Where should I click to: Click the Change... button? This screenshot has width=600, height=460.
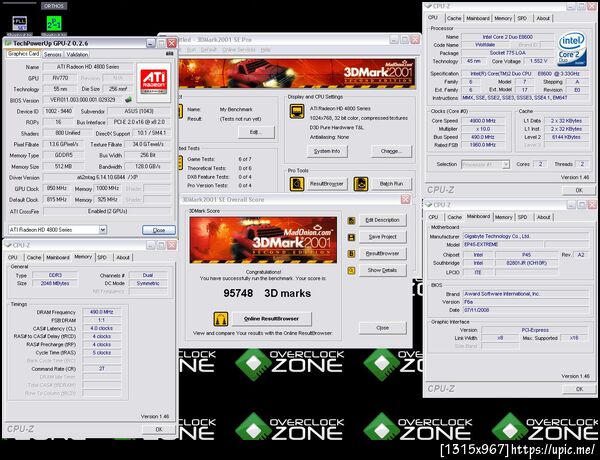click(391, 151)
